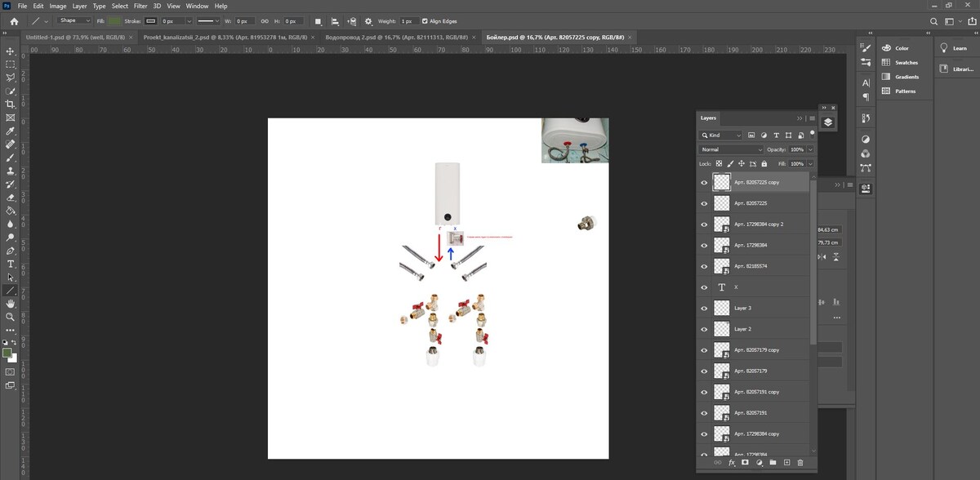Image resolution: width=980 pixels, height=480 pixels.
Task: Open the Swatches panel
Action: point(906,63)
